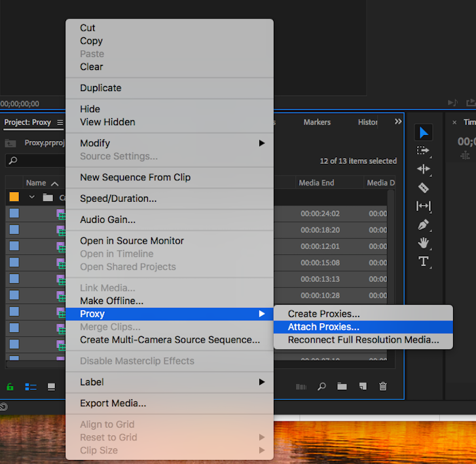Toggle the green project write lock
Screen dimensions: 476x464
pyautogui.click(x=10, y=387)
